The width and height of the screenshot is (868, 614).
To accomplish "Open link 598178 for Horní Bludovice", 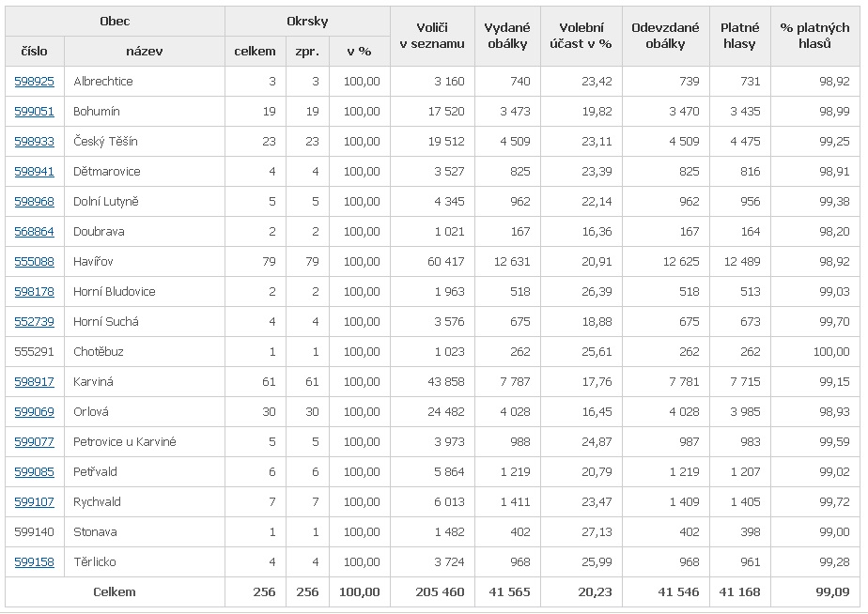I will point(35,292).
